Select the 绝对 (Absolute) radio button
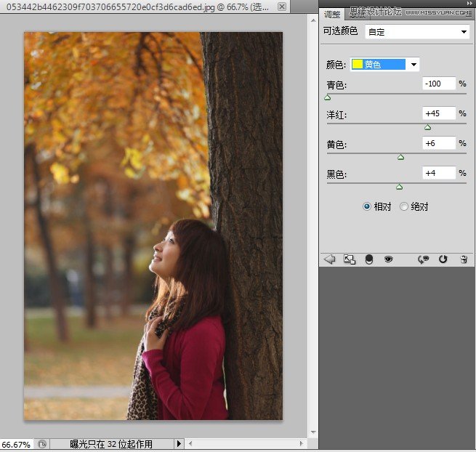 click(404, 206)
